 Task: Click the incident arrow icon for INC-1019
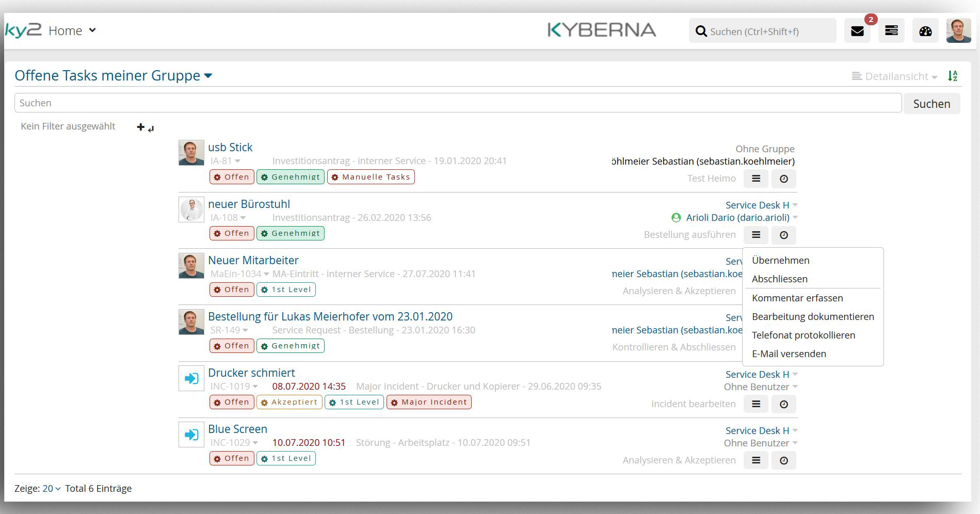coord(191,378)
